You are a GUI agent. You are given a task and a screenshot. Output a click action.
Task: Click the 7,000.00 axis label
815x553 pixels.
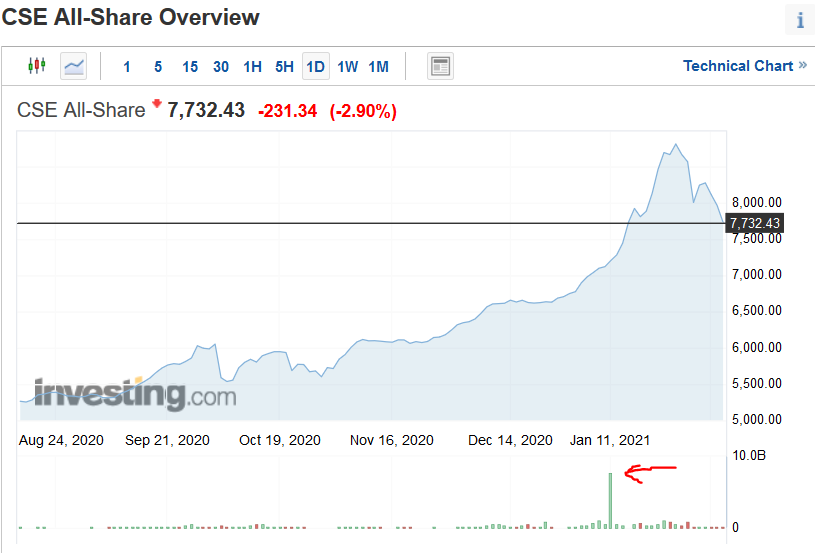(757, 274)
